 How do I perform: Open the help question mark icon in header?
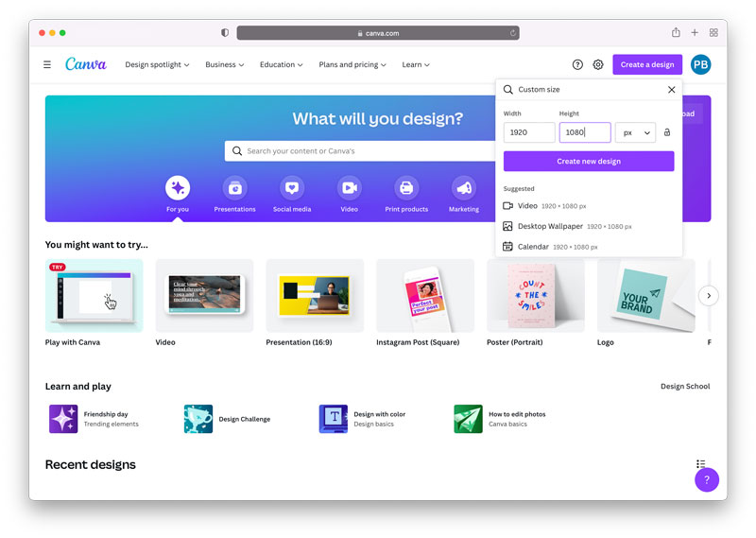(577, 64)
